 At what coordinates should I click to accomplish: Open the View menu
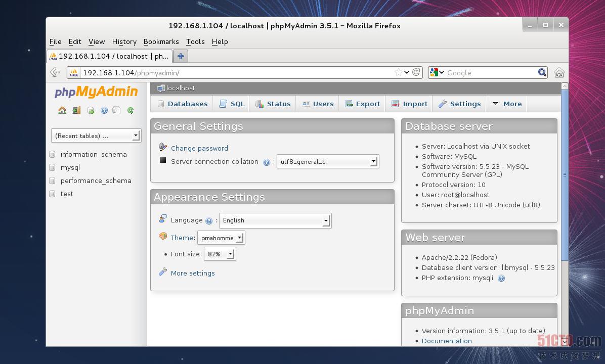[x=97, y=41]
